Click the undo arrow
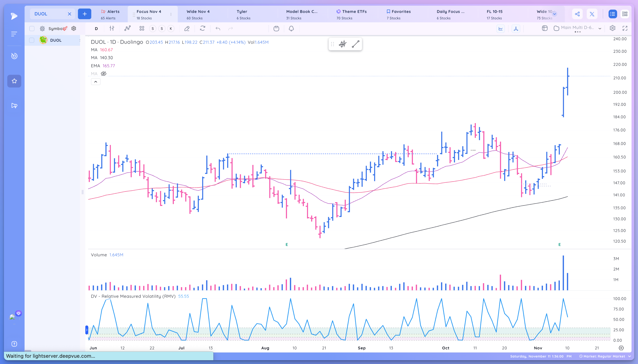Screen dimensions: 638x364 [x=218, y=28]
